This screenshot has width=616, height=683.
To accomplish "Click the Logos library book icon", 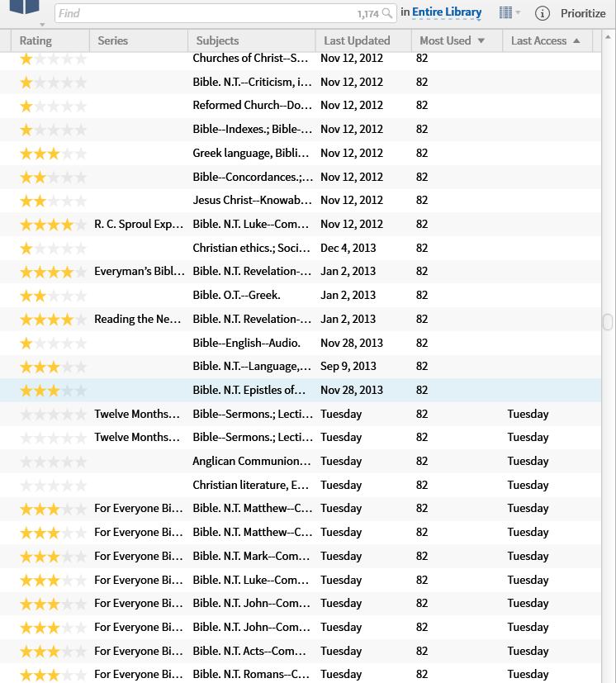I will pyautogui.click(x=25, y=6).
